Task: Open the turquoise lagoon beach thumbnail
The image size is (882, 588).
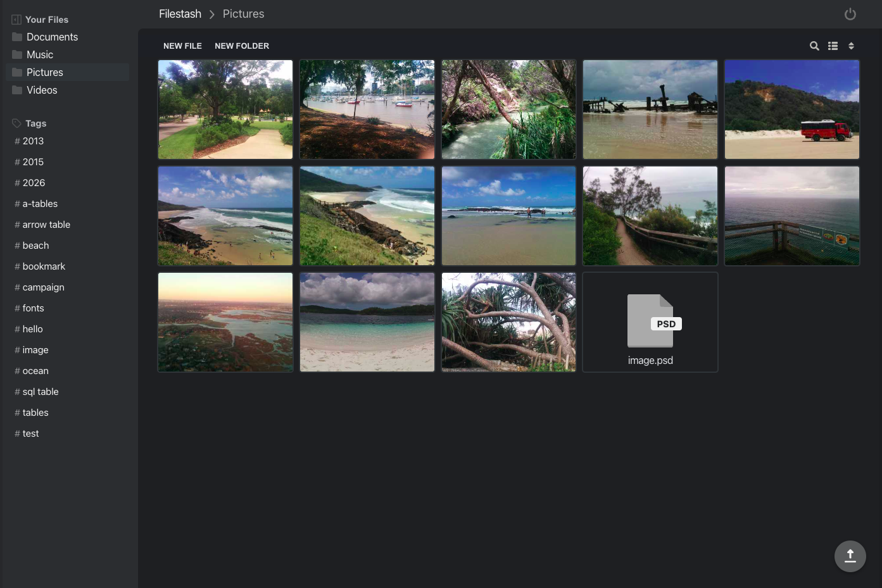Action: click(x=367, y=322)
